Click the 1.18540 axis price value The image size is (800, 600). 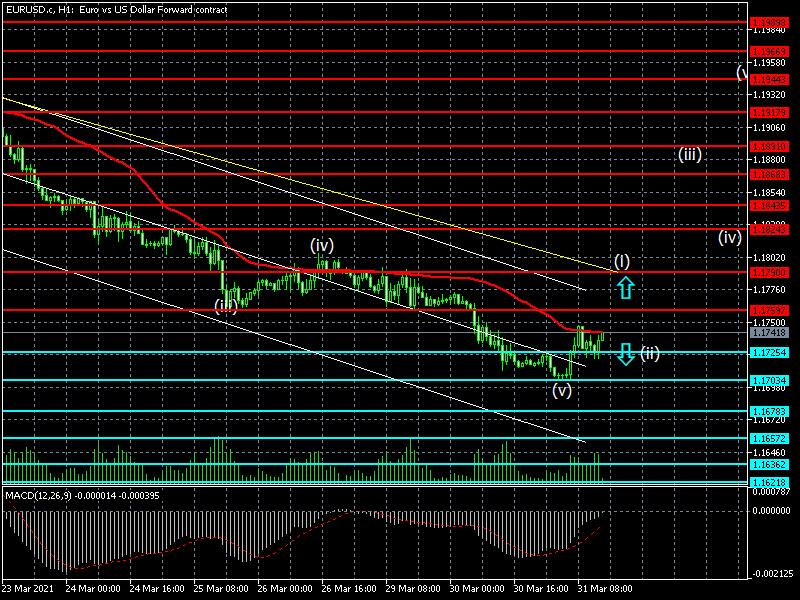pyautogui.click(x=769, y=192)
